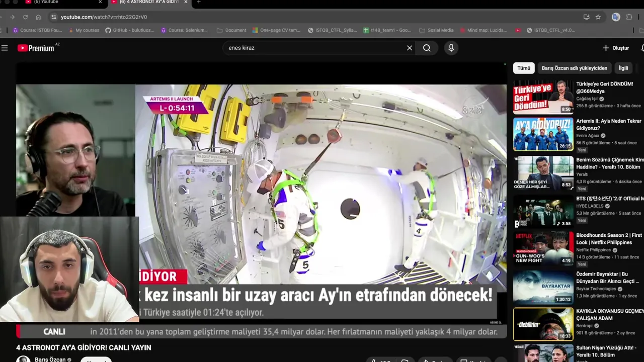Image resolution: width=644 pixels, height=362 pixels.
Task: Open the 'dilebilirim' 18:33 thumbnail
Action: (x=543, y=324)
